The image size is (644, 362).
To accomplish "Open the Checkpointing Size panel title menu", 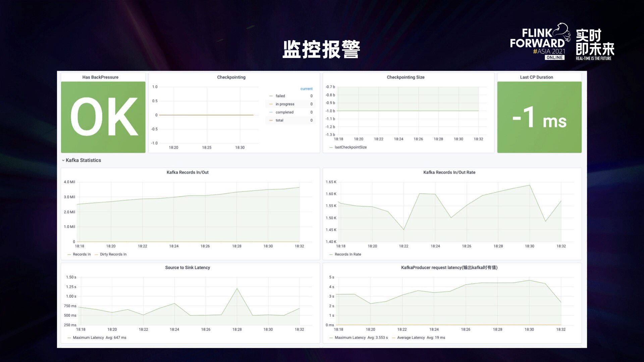I will pos(405,77).
